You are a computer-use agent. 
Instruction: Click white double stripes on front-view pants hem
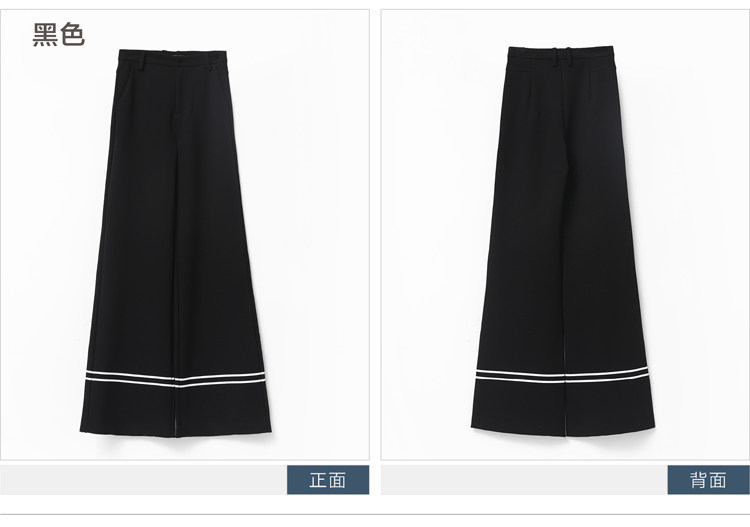point(176,379)
